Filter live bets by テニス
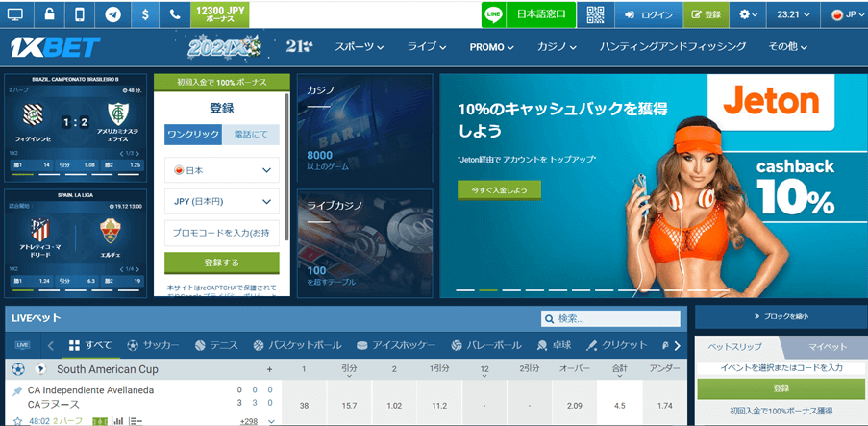868x426 pixels. 216,345
